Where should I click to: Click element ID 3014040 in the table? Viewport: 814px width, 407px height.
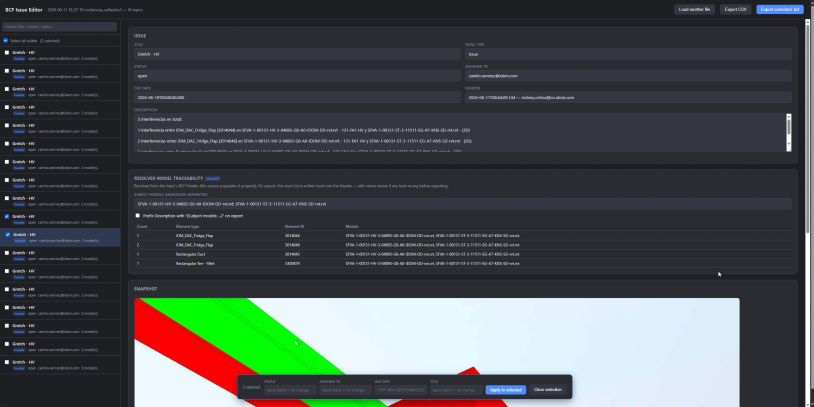click(292, 254)
